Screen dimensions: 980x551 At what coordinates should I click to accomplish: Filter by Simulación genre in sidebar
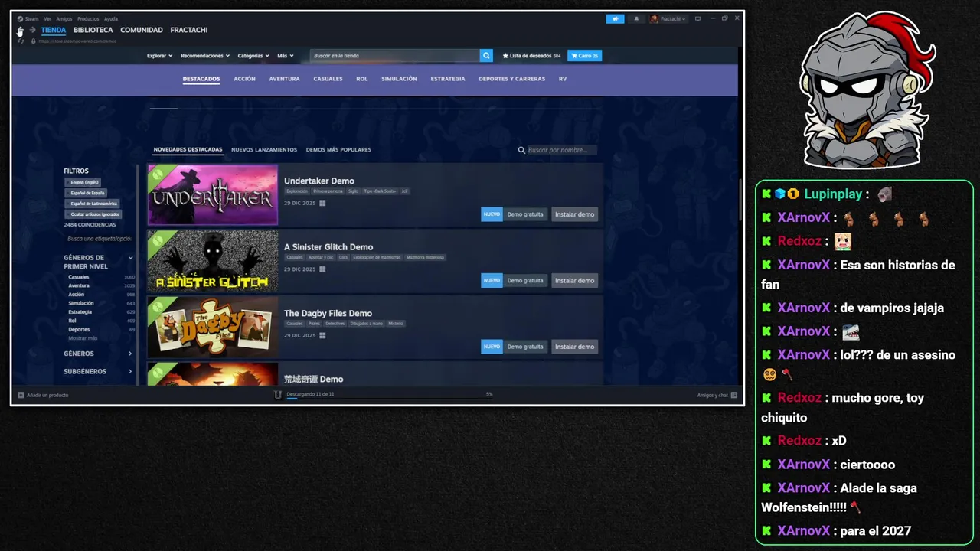click(x=81, y=303)
